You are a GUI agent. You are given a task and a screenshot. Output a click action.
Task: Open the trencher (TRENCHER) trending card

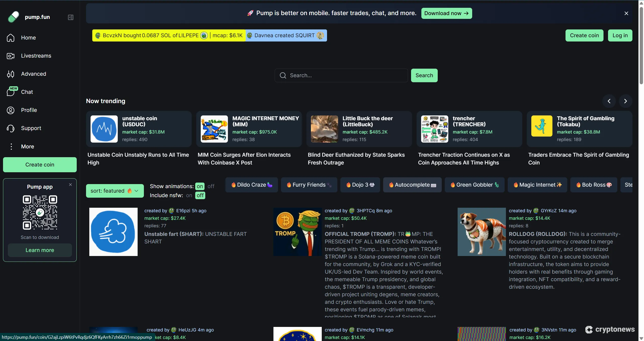469,129
